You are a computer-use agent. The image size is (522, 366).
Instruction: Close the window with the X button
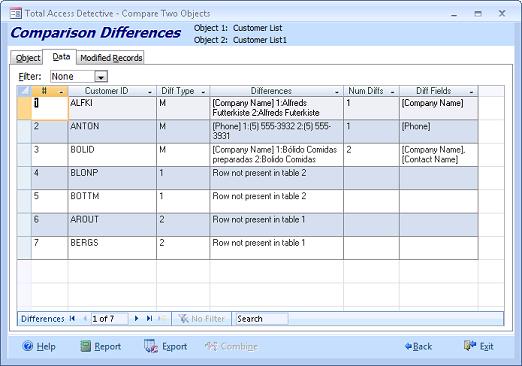(502, 14)
